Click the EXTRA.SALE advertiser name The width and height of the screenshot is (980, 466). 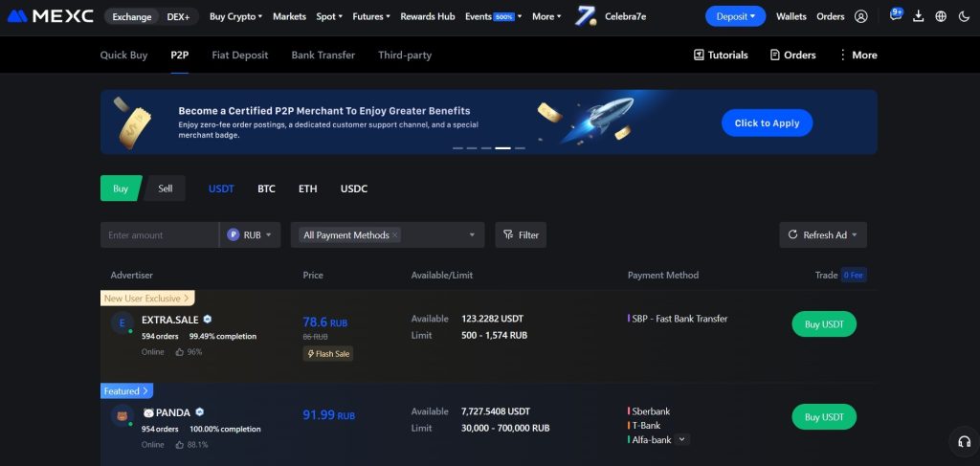coord(170,320)
